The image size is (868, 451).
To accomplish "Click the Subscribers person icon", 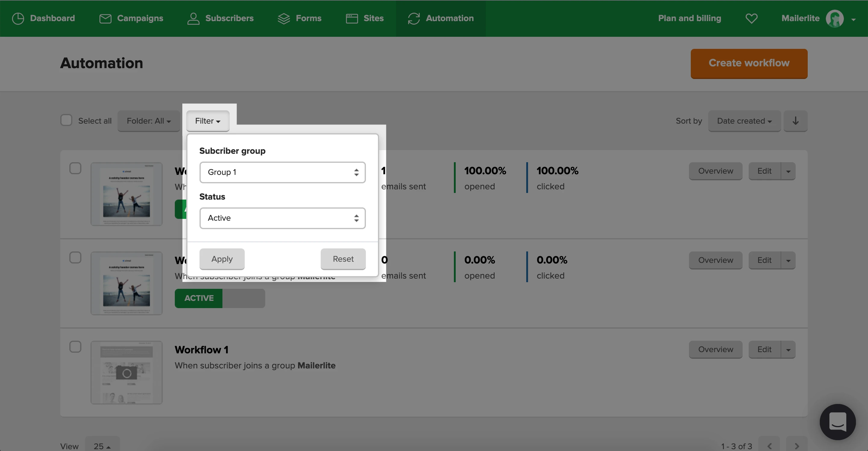I will [193, 18].
